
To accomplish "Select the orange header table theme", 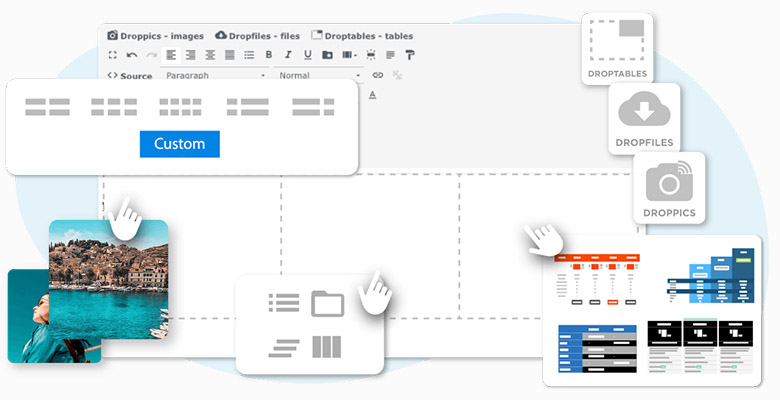I will [597, 280].
